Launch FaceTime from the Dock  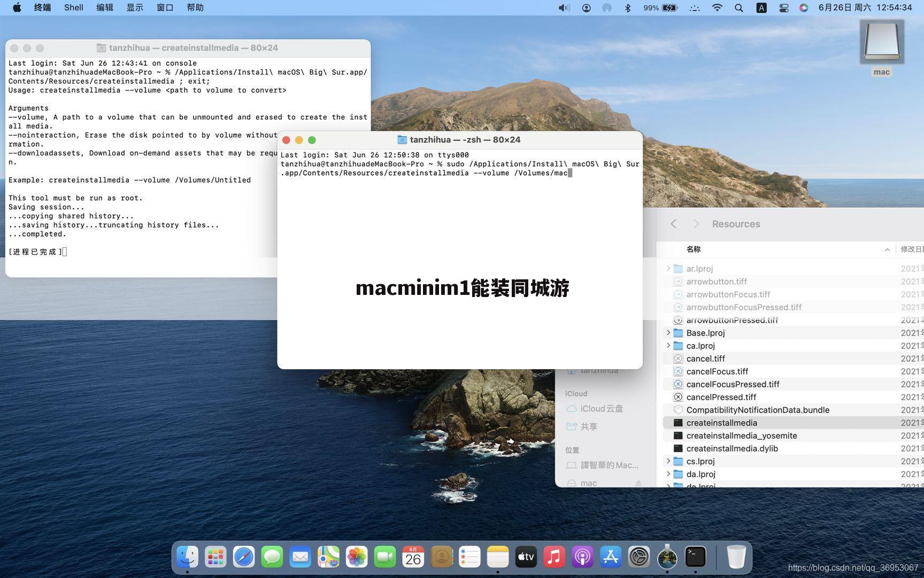coord(385,557)
